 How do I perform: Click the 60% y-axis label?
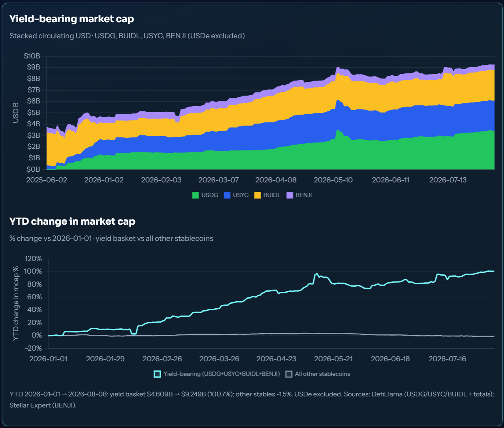tap(34, 297)
